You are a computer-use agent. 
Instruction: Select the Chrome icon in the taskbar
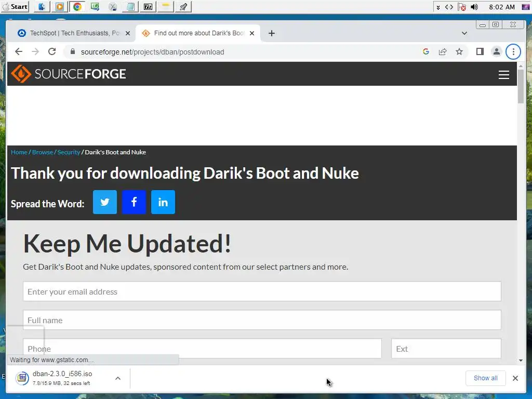click(77, 6)
